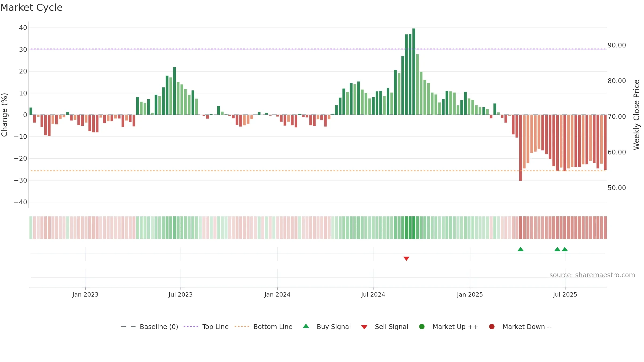This screenshot has height=362, width=644.
Task: Click the Jan 2024 axis label
Action: point(277,294)
